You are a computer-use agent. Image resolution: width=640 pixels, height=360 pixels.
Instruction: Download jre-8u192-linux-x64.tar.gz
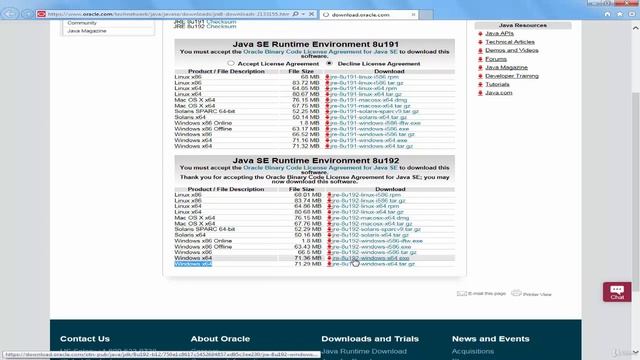pyautogui.click(x=367, y=212)
